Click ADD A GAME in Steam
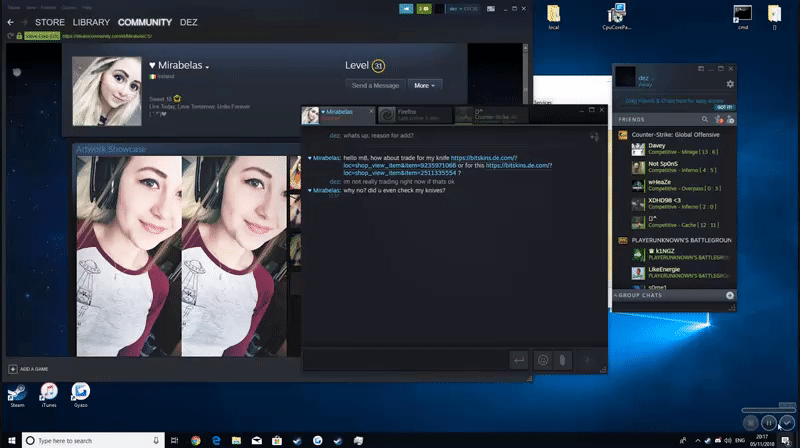 [x=29, y=369]
